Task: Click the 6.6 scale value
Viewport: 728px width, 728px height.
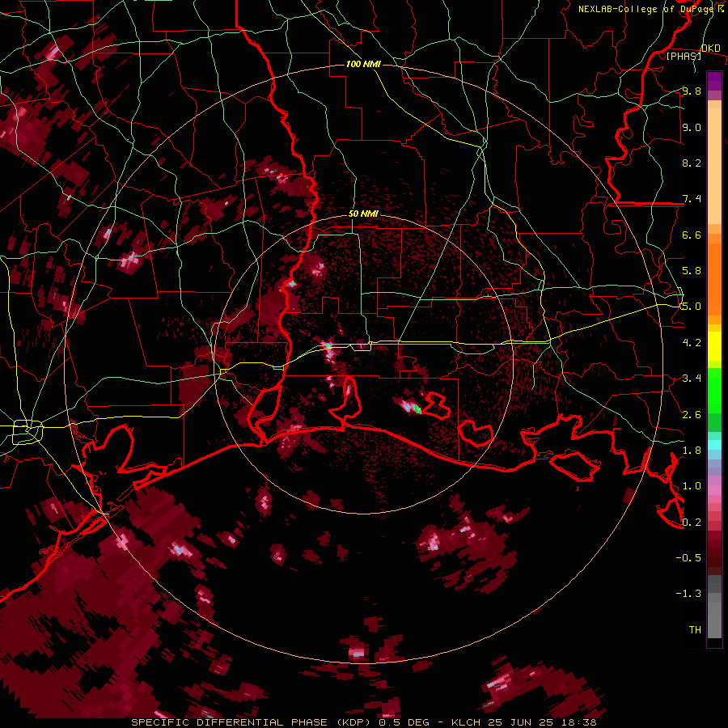Action: (692, 235)
